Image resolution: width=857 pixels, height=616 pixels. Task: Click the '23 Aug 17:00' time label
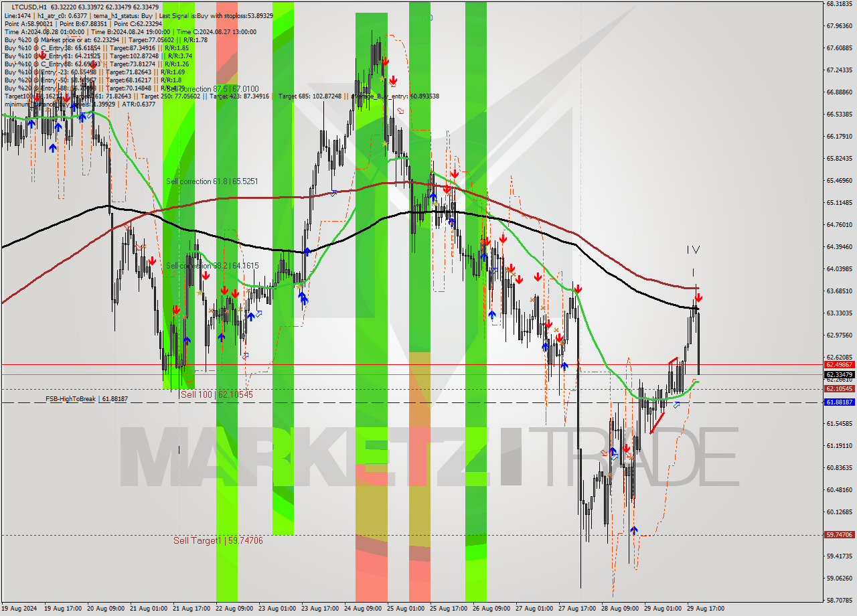tap(319, 609)
